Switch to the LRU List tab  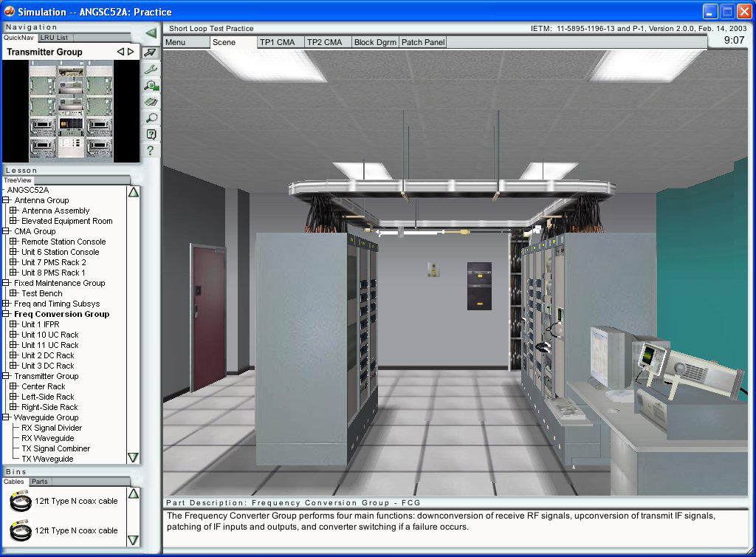pyautogui.click(x=56, y=37)
